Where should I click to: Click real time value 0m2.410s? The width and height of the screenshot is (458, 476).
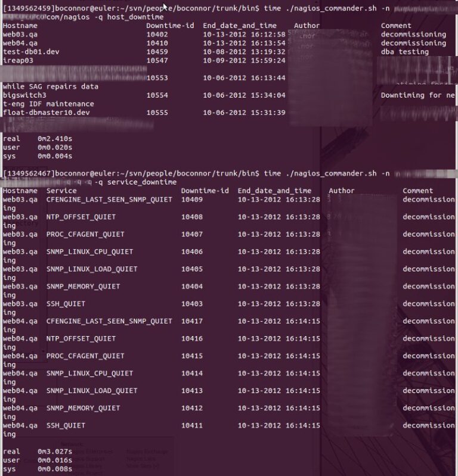click(x=55, y=139)
